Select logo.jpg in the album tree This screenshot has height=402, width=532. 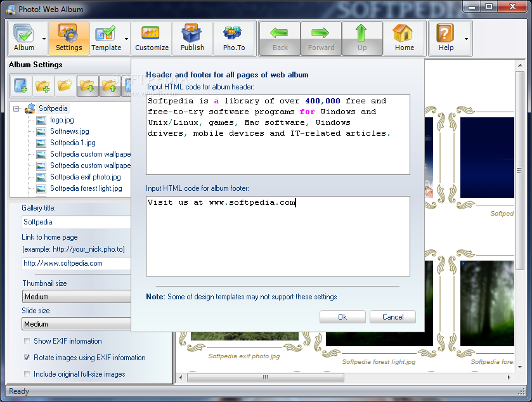pyautogui.click(x=62, y=120)
